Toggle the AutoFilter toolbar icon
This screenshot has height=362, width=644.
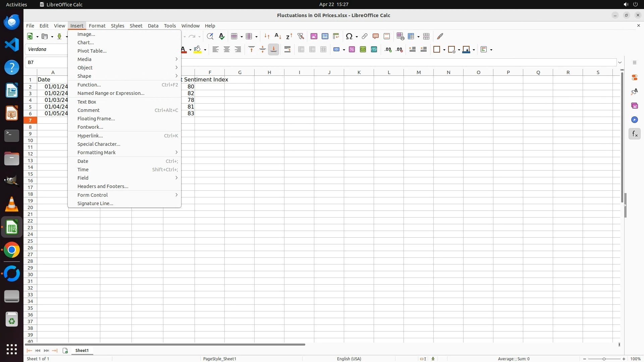click(x=301, y=36)
